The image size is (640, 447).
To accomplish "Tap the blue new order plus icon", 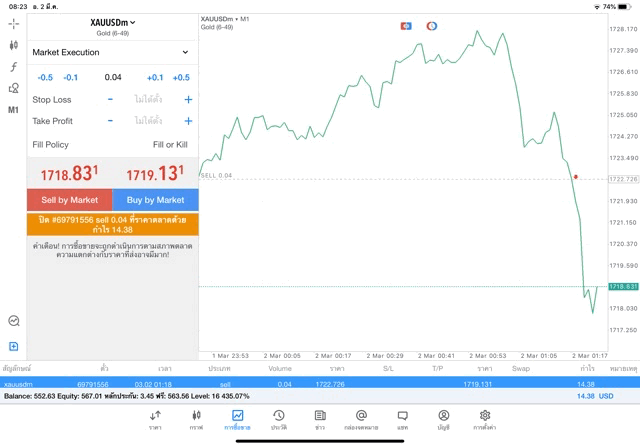I will [x=13, y=347].
